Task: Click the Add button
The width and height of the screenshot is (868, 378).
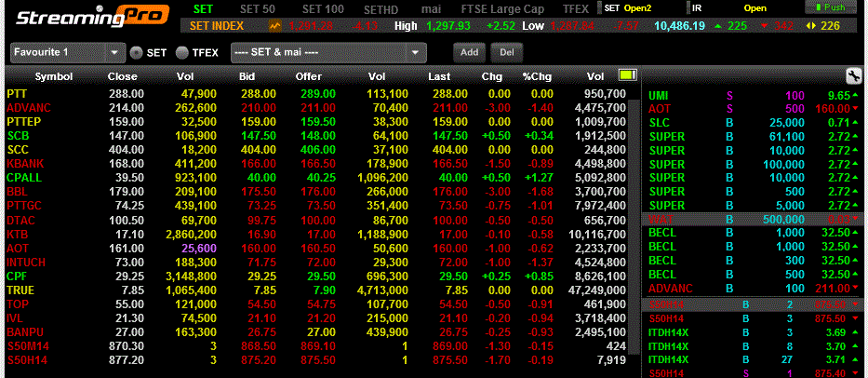Action: [x=470, y=52]
